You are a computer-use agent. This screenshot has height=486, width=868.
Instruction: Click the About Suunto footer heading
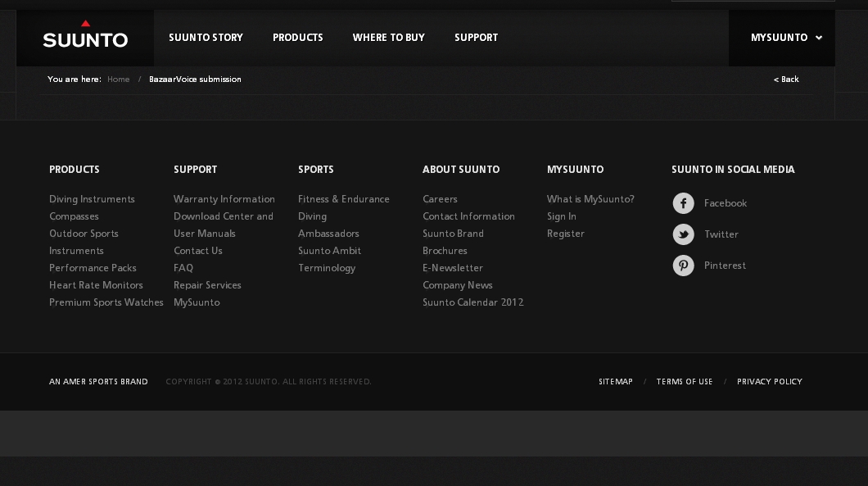461,170
